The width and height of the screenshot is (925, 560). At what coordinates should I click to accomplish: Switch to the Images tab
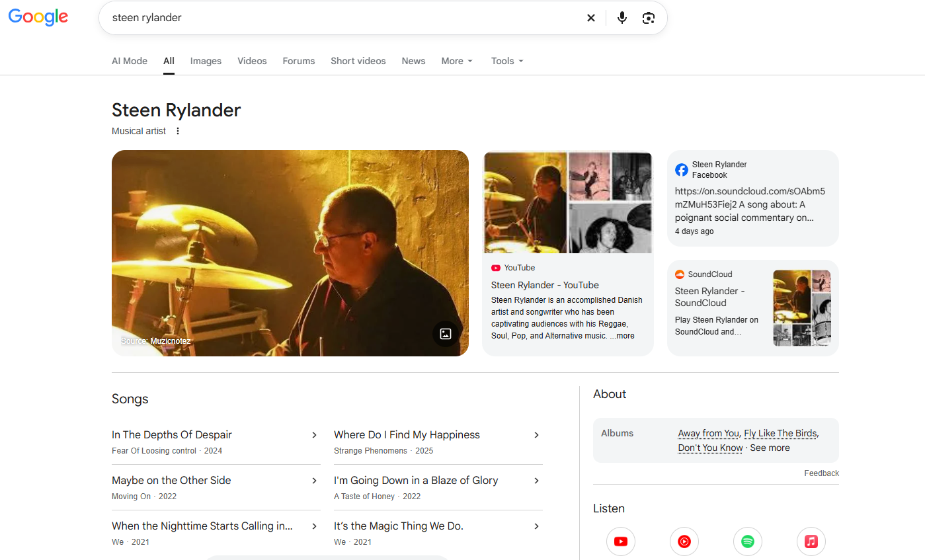(x=206, y=61)
